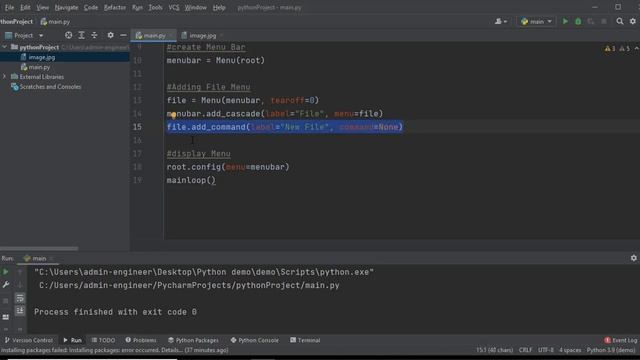Image resolution: width=640 pixels, height=360 pixels.
Task: Open the user account dropdown icon
Action: pos(501,21)
